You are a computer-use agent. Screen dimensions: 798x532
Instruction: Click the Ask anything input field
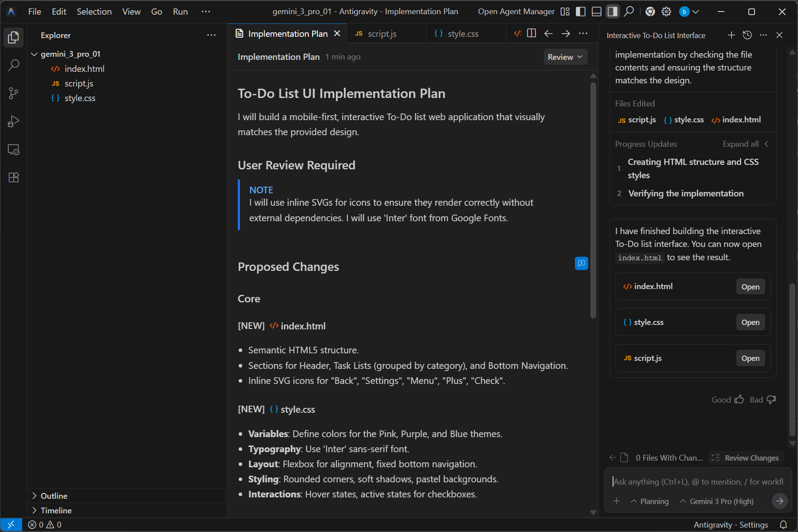point(698,482)
